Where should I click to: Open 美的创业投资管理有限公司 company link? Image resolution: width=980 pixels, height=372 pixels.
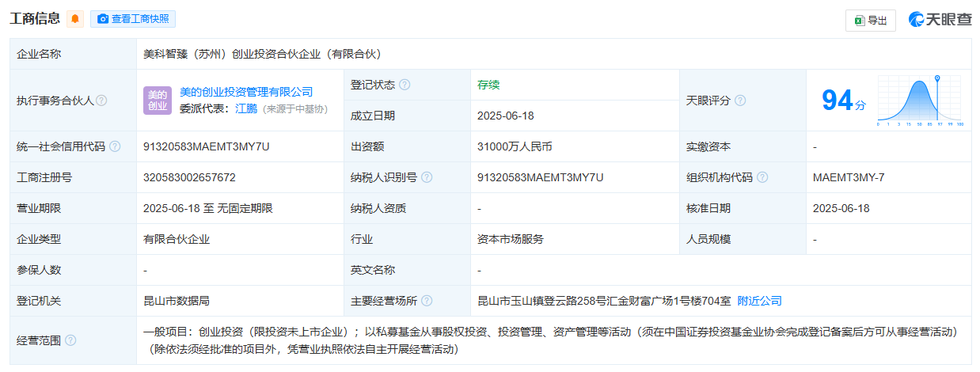pos(246,92)
